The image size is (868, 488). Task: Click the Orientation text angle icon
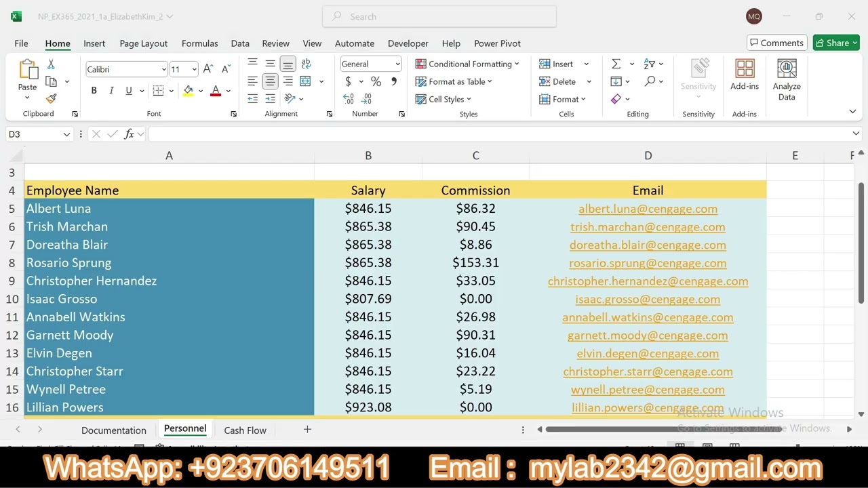click(290, 99)
